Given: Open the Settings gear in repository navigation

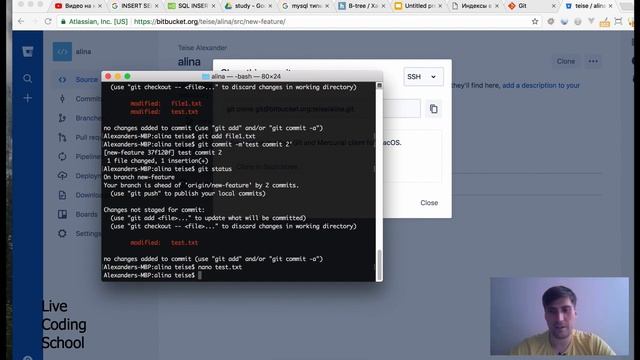Looking at the screenshot, I should [x=62, y=233].
